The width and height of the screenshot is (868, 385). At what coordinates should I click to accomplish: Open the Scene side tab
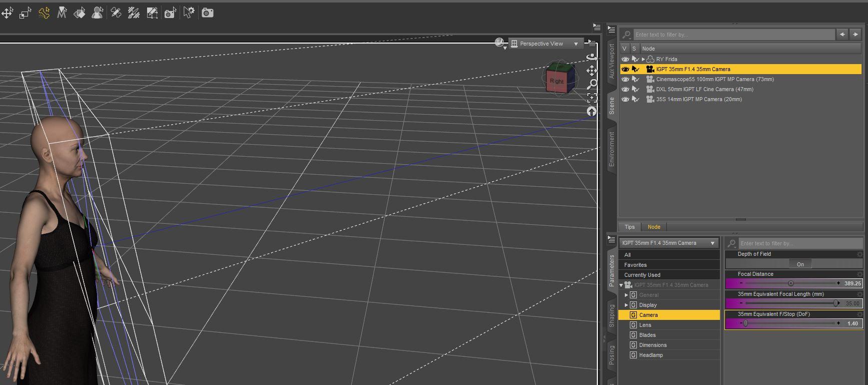pos(611,106)
